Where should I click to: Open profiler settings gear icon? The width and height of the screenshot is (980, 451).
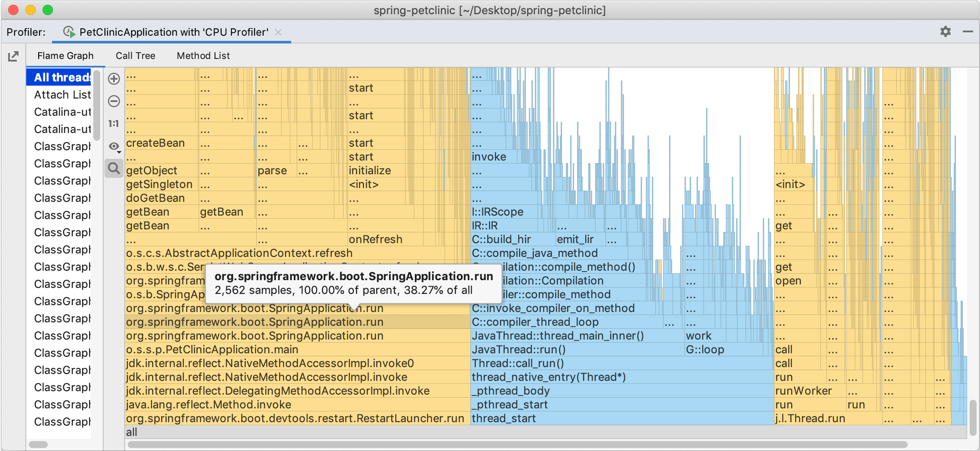pyautogui.click(x=945, y=31)
